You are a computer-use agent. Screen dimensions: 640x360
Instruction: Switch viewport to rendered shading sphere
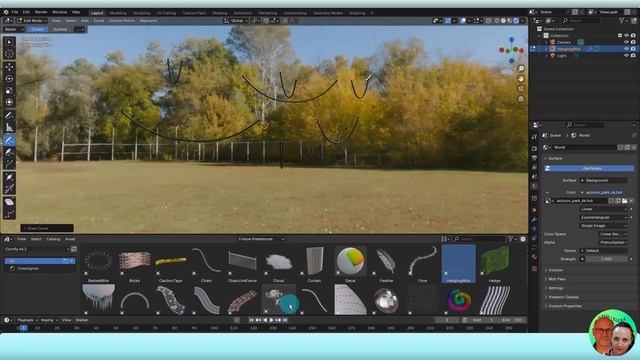pyautogui.click(x=516, y=20)
